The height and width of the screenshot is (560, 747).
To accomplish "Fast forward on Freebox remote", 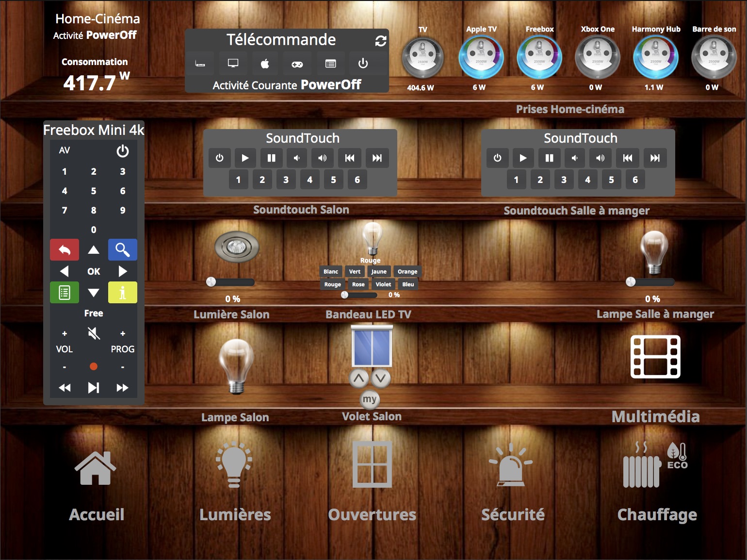I will [x=123, y=388].
